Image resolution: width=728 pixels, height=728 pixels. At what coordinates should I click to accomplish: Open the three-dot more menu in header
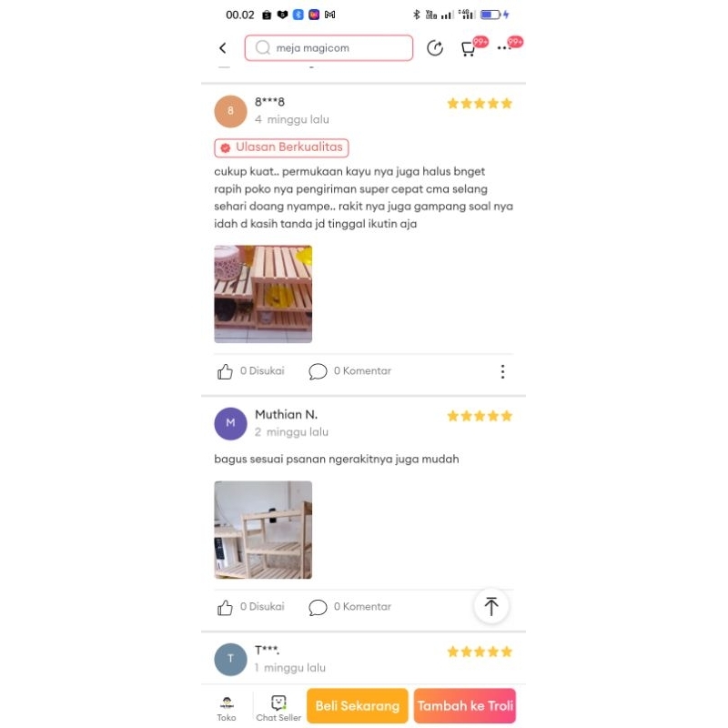pos(504,48)
